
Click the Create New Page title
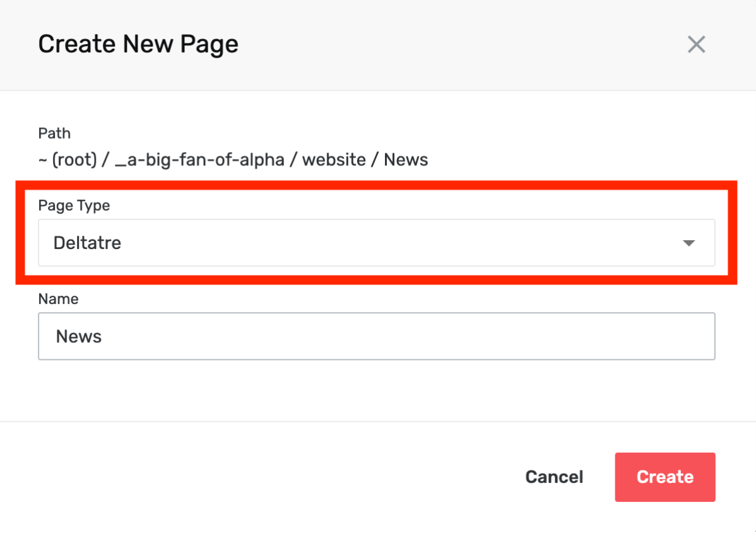(138, 44)
